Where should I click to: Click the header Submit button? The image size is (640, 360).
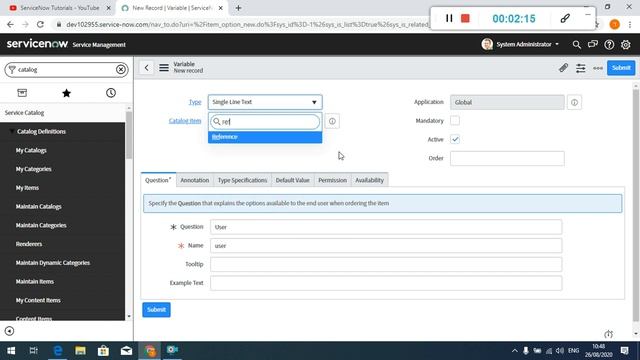(621, 68)
